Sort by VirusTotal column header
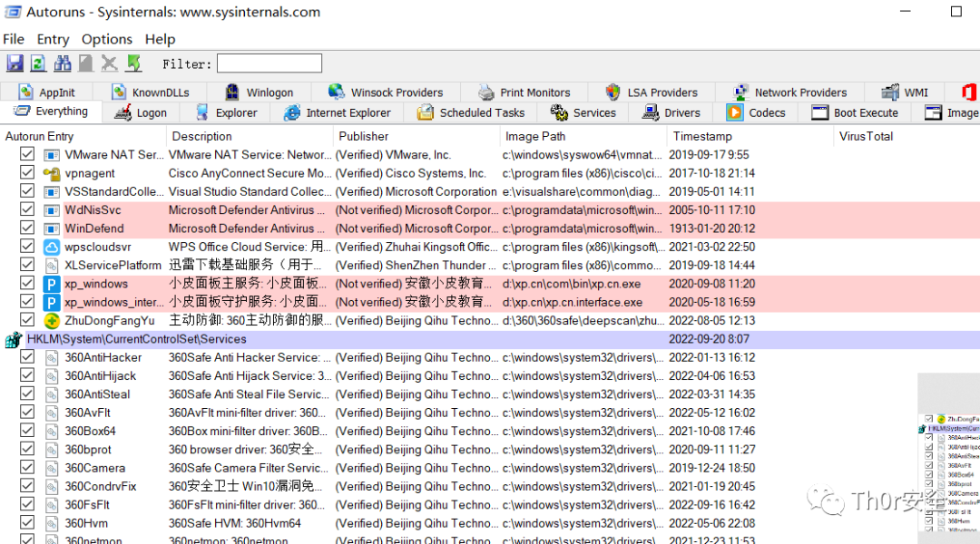This screenshot has width=980, height=544. [x=906, y=136]
